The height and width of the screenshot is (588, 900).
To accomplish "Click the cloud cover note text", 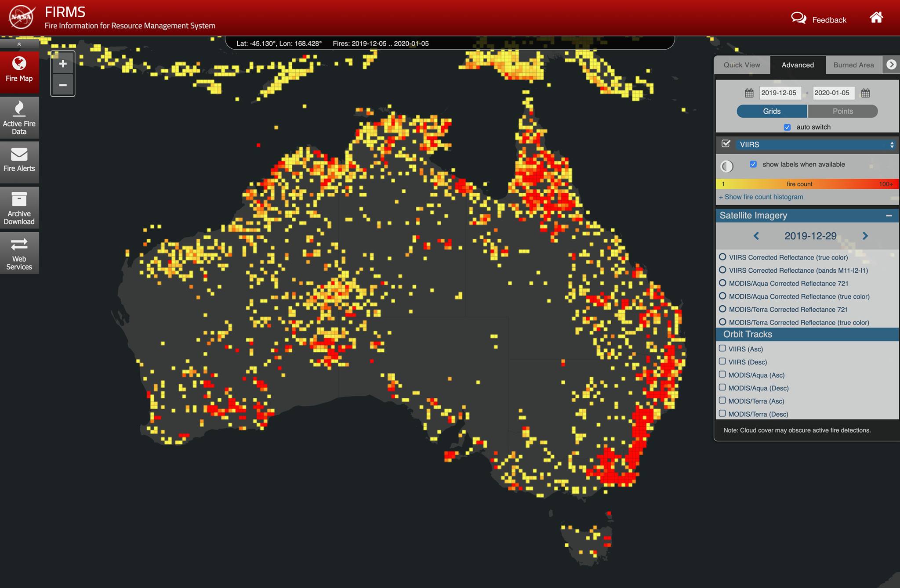I will 797,430.
